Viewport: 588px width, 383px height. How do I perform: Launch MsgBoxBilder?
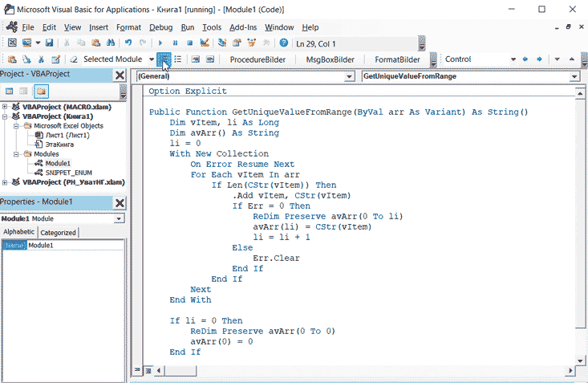pyautogui.click(x=330, y=59)
